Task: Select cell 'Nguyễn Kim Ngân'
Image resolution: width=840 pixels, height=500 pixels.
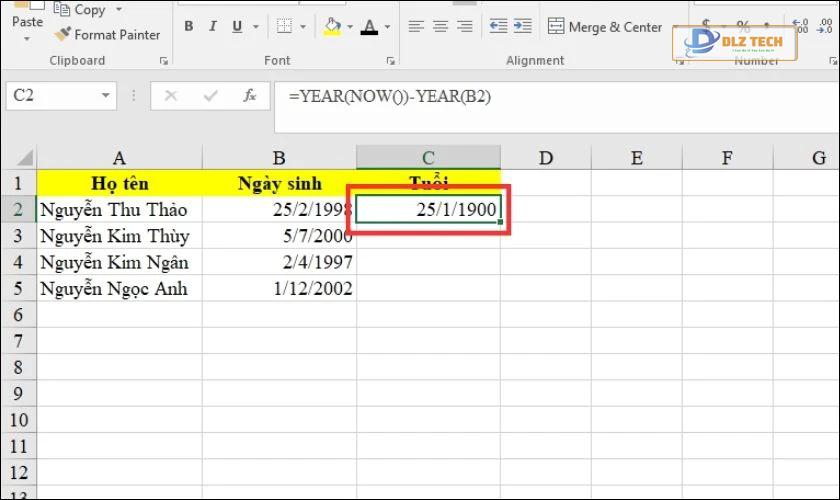Action: 119,262
